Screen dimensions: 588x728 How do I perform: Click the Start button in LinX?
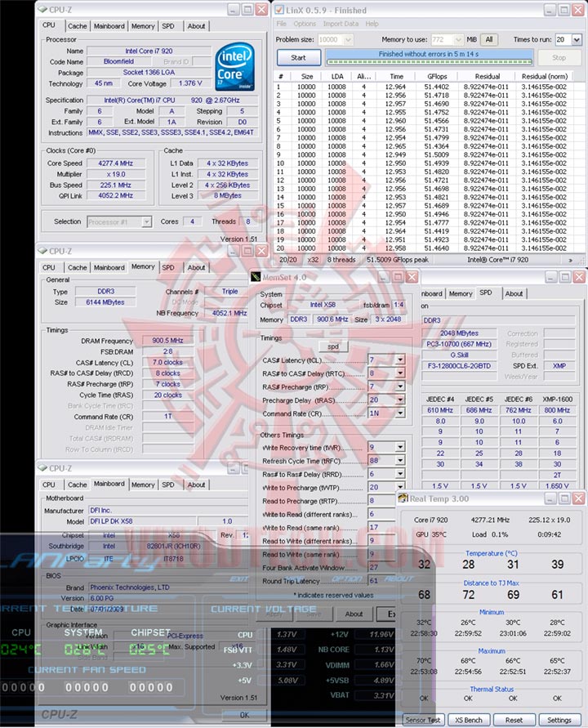[x=298, y=57]
